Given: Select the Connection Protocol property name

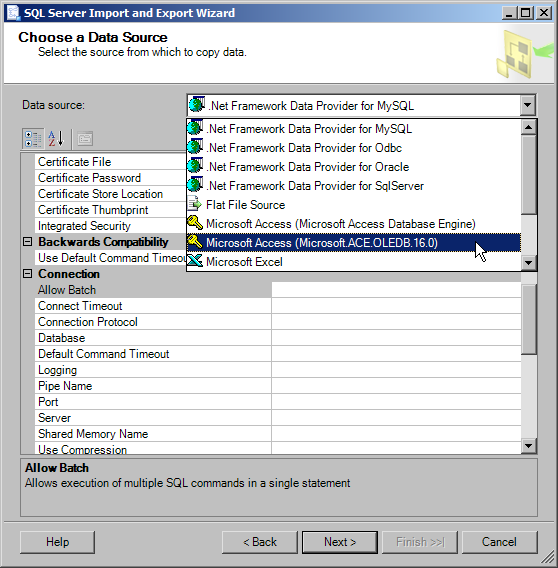Looking at the screenshot, I should click(x=153, y=322).
